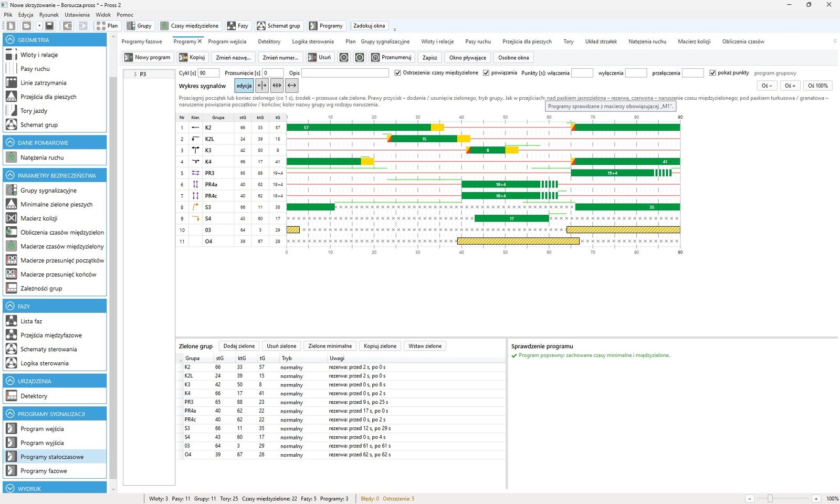The image size is (840, 504).
Task: Open the Rysunek menu
Action: [x=49, y=15]
